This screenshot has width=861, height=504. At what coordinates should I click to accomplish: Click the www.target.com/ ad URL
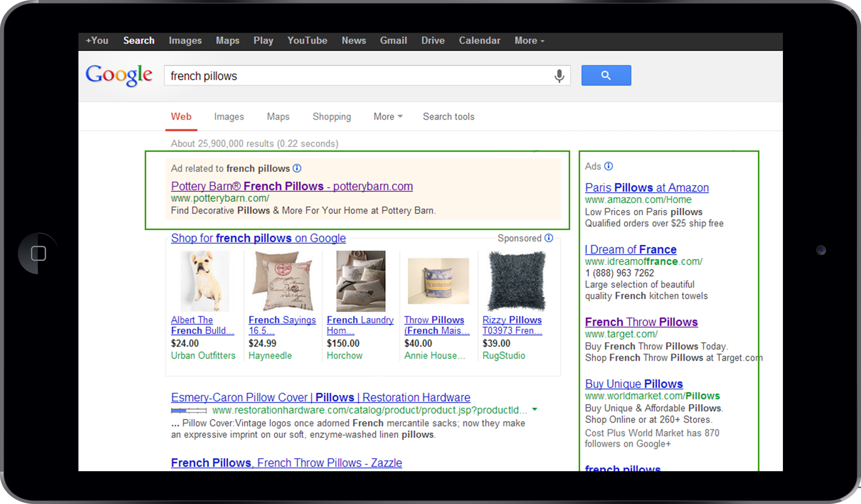click(x=621, y=334)
